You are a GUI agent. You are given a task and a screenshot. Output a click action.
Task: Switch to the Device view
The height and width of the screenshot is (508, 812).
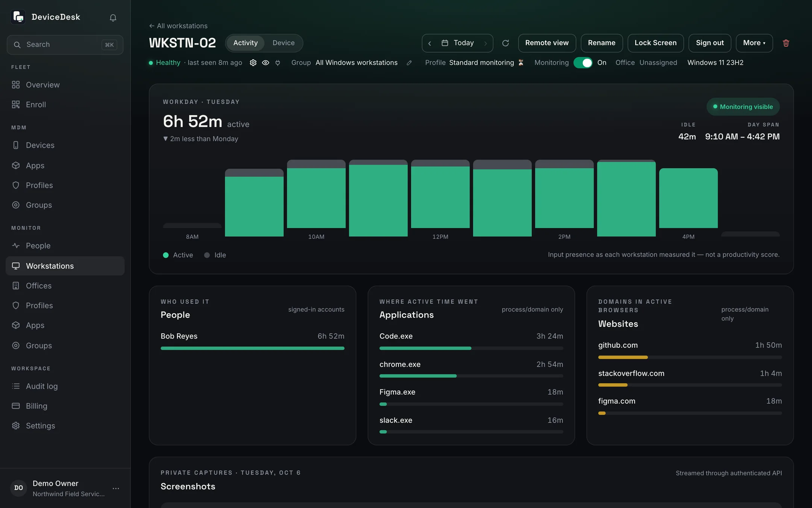pos(283,43)
